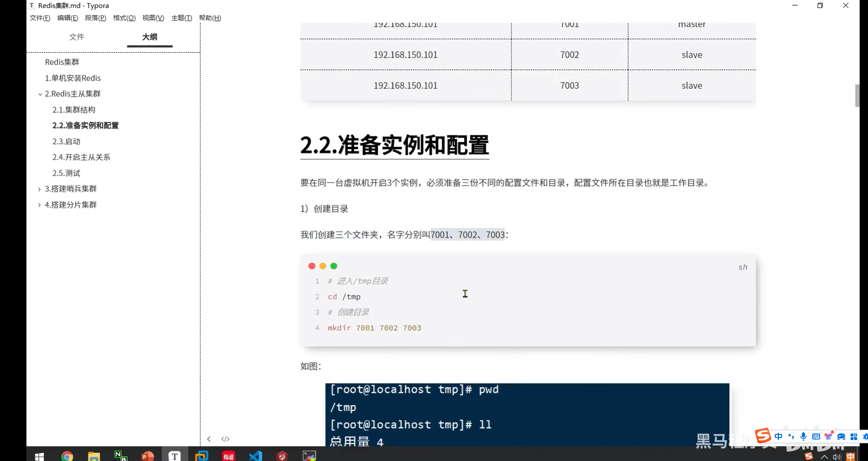Toggle source code mode icon
Image resolution: width=868 pixels, height=461 pixels.
point(225,439)
